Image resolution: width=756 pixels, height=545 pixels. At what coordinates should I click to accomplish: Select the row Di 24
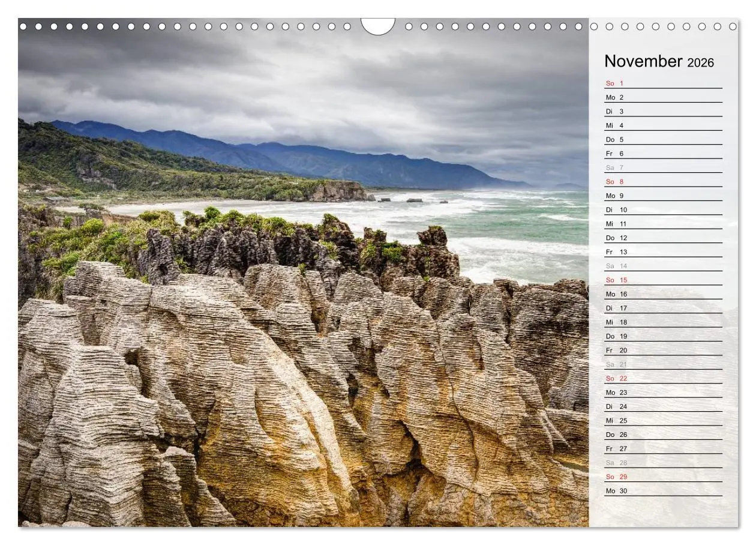tap(663, 406)
